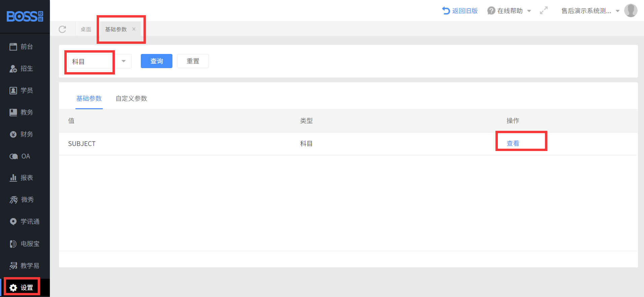Click the 返回旧版 link

pyautogui.click(x=460, y=11)
